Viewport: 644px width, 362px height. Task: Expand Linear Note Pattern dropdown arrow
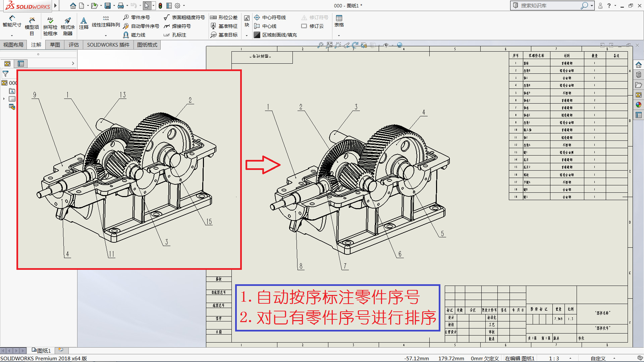tap(106, 36)
